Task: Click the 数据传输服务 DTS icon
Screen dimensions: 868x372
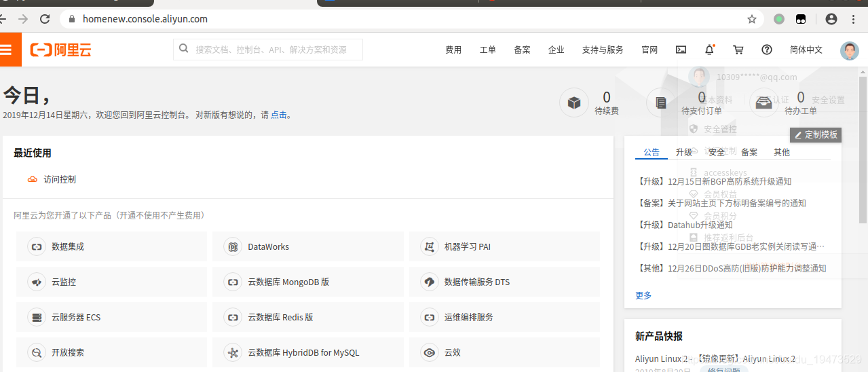Action: click(429, 282)
